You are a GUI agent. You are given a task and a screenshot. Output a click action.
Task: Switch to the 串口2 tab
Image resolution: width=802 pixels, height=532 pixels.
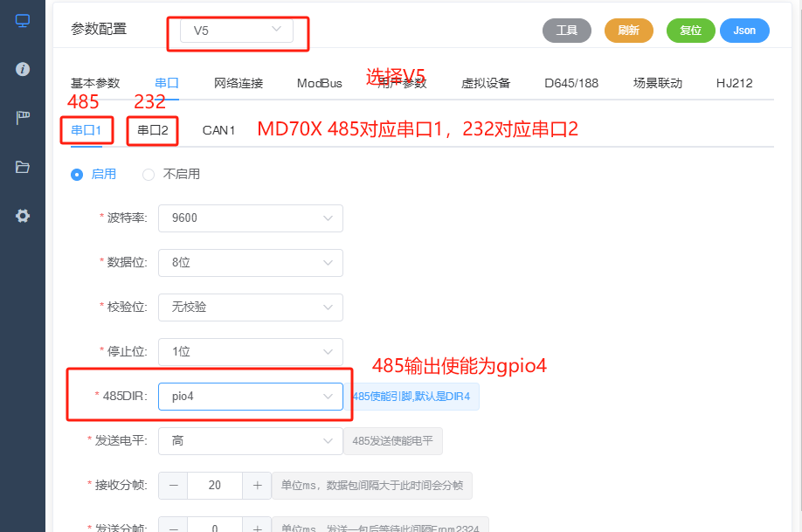coord(152,129)
